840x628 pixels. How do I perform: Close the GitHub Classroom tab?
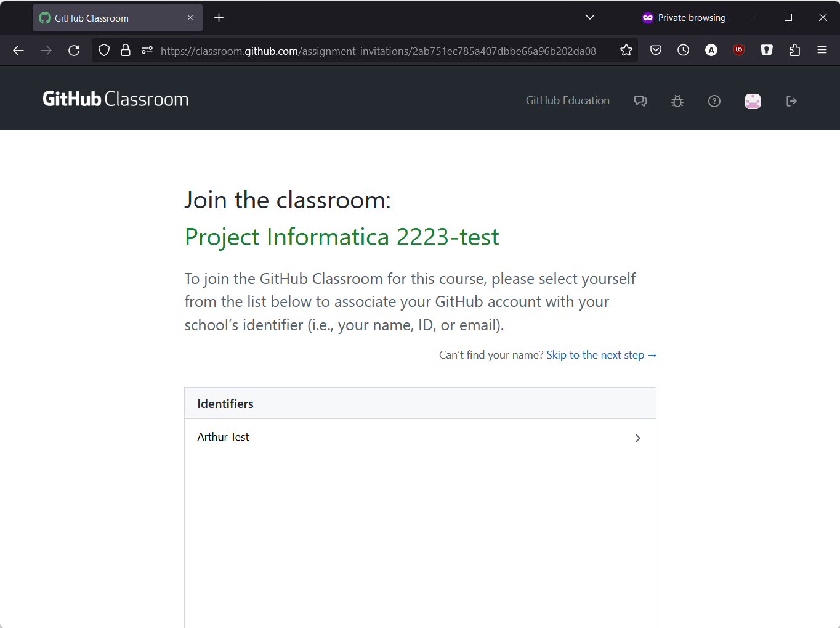(190, 18)
